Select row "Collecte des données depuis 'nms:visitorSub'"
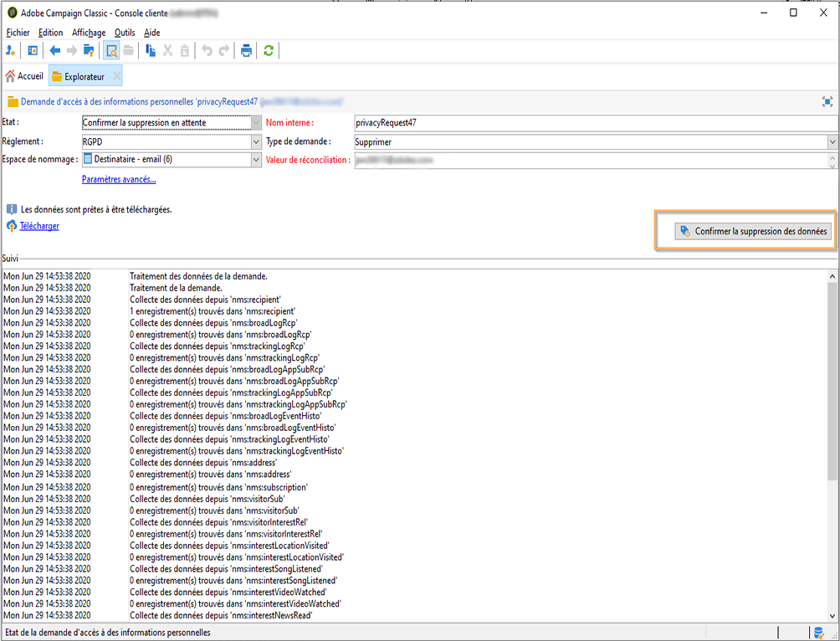 pos(207,499)
